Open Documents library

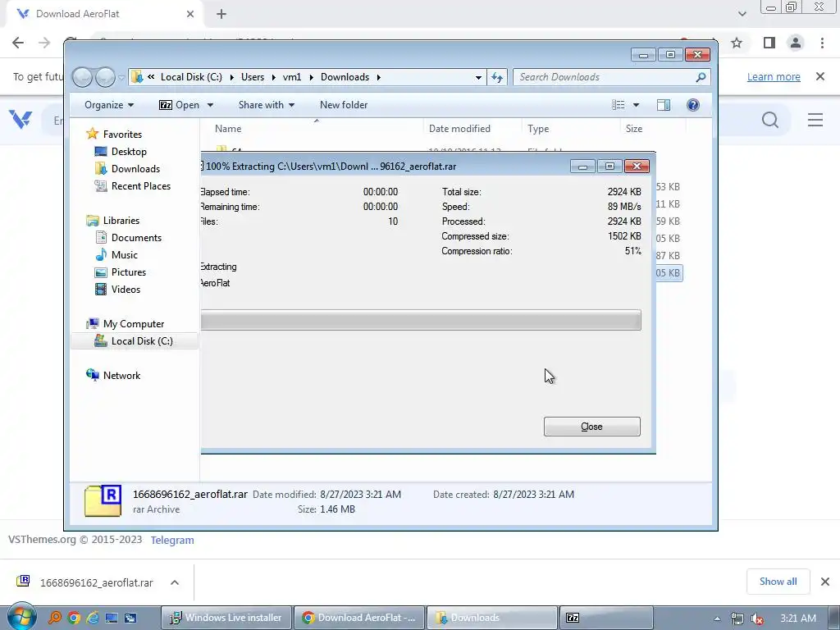pyautogui.click(x=136, y=237)
